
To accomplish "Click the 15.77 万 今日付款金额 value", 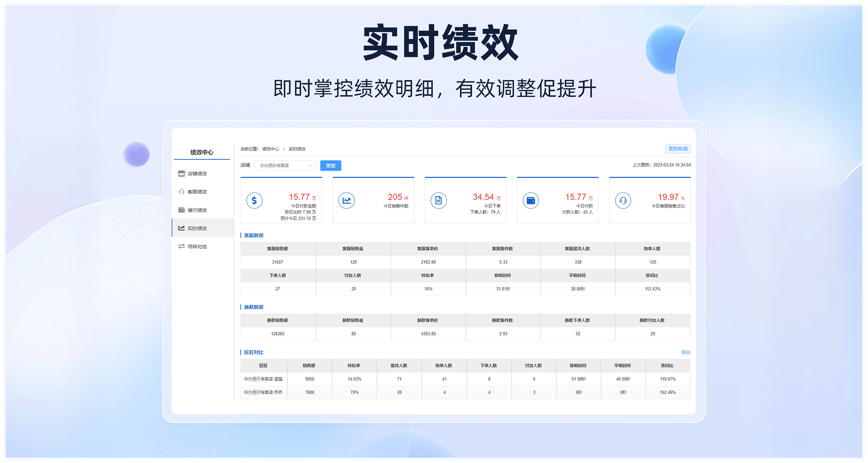I will (302, 197).
